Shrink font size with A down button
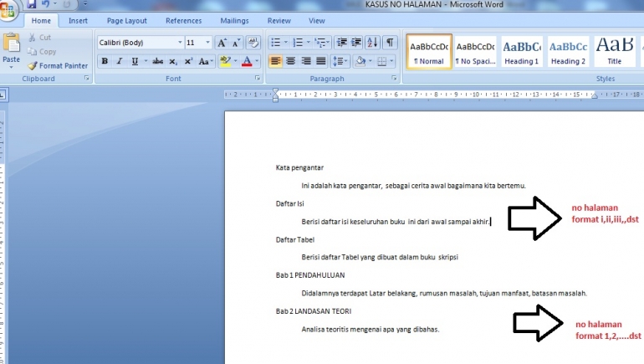This screenshot has height=364, width=644. (x=237, y=43)
